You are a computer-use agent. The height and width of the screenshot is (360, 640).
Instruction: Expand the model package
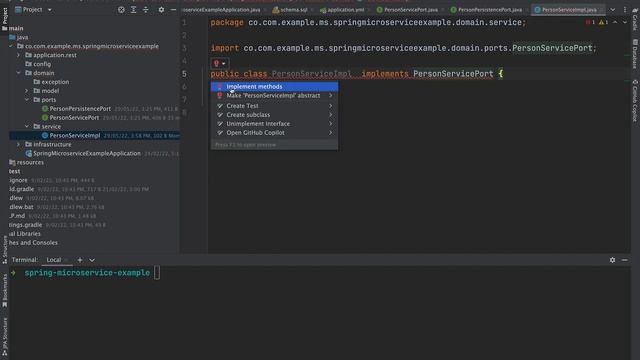27,91
